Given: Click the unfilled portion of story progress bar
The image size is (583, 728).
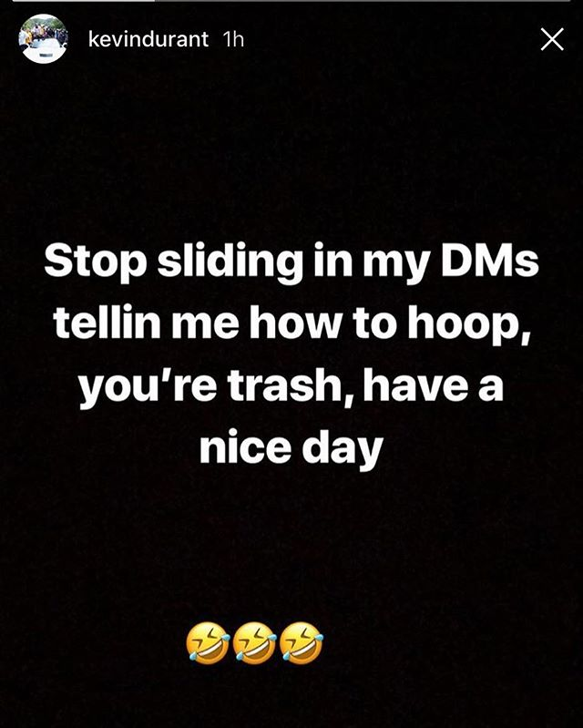Looking at the screenshot, I should pyautogui.click(x=363, y=1).
